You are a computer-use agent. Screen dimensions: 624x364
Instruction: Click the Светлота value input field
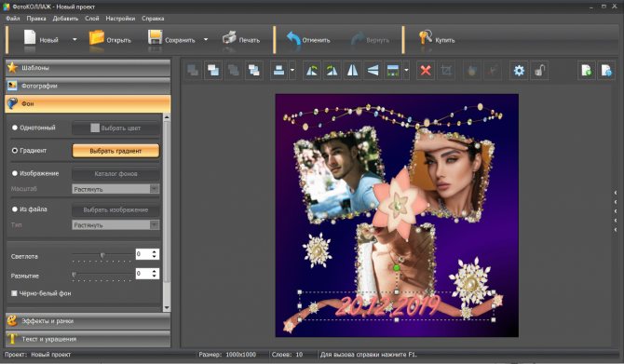[x=143, y=254]
